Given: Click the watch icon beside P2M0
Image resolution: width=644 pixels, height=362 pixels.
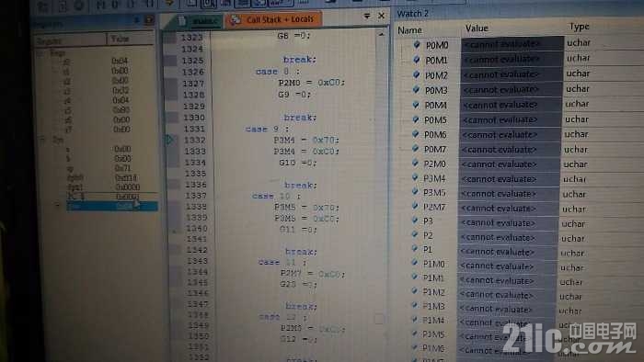Looking at the screenshot, I should click(x=415, y=164).
